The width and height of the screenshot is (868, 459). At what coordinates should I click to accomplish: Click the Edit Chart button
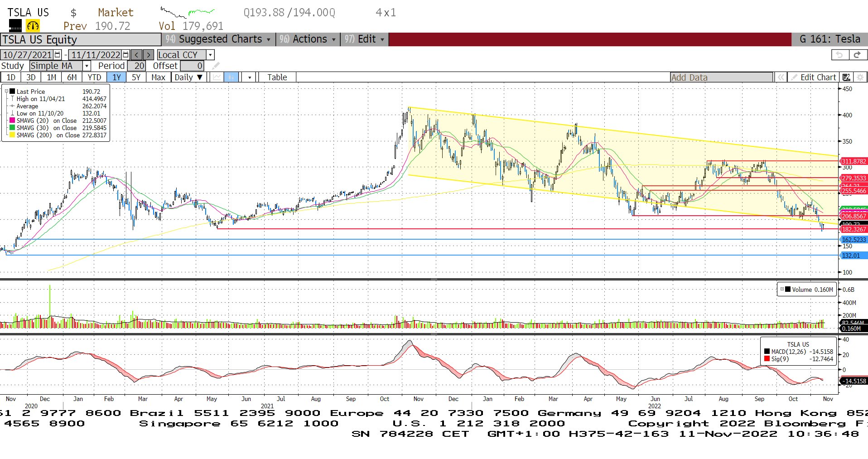tap(814, 77)
